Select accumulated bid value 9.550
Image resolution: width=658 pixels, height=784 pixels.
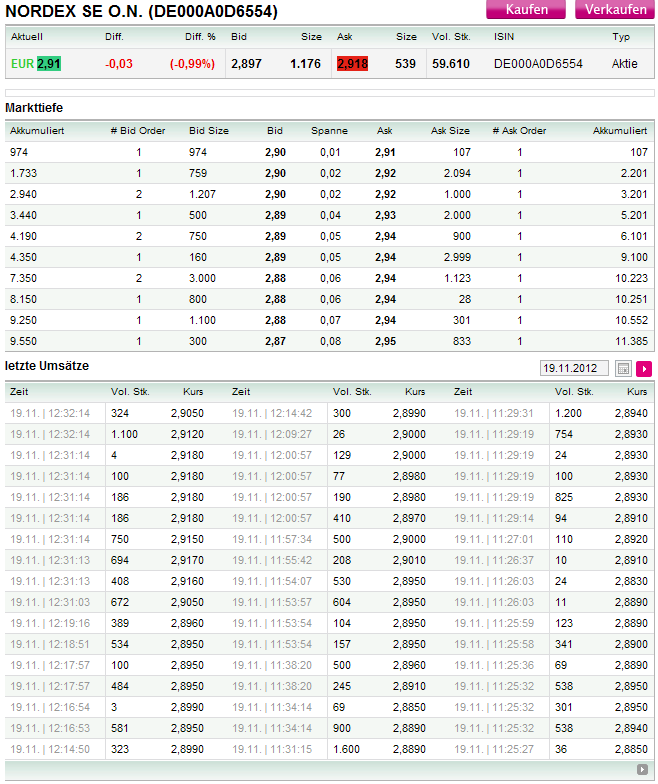pos(24,341)
